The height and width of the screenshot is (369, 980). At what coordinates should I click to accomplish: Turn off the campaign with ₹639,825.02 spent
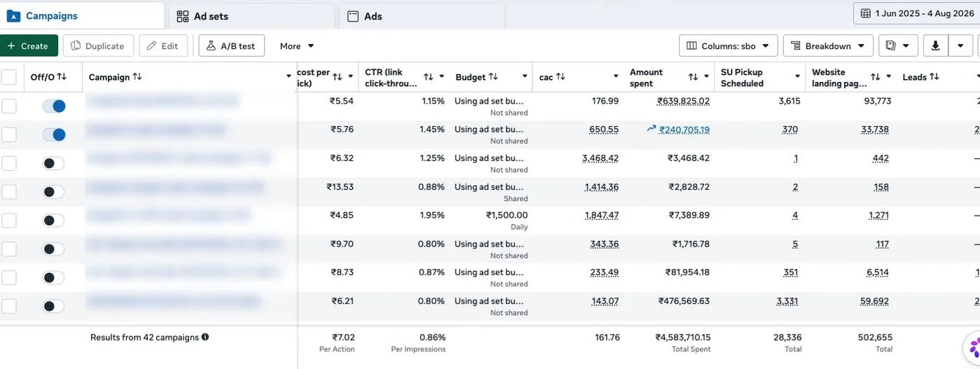(x=54, y=106)
